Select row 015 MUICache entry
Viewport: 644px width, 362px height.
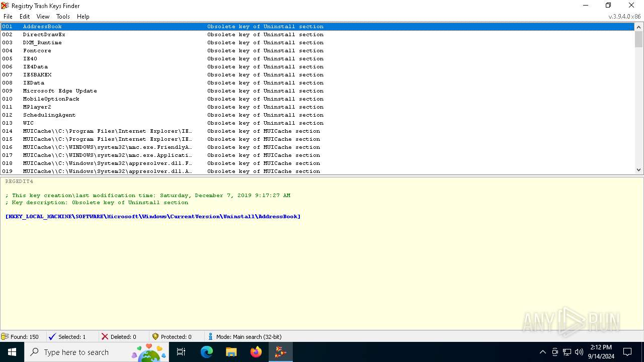click(317, 139)
